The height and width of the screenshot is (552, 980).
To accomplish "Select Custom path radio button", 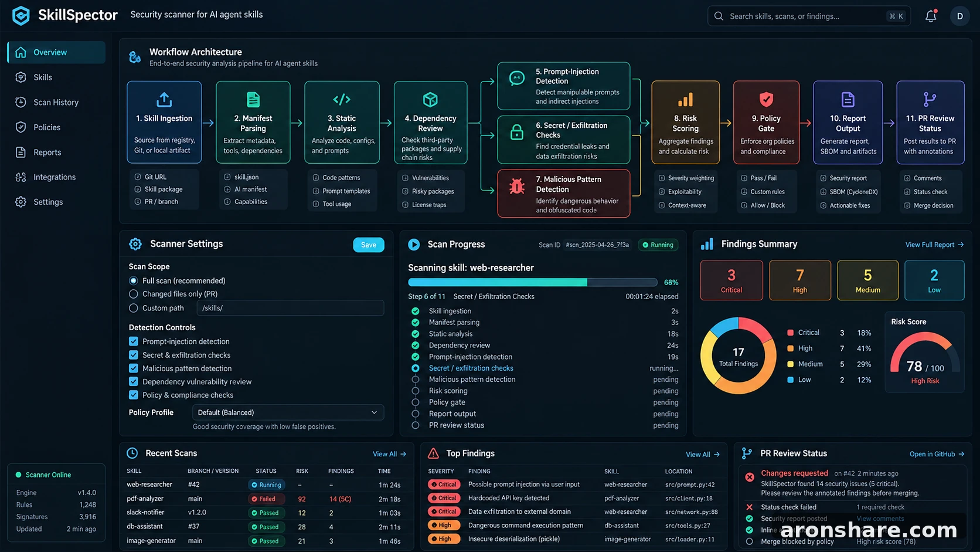I will 134,308.
